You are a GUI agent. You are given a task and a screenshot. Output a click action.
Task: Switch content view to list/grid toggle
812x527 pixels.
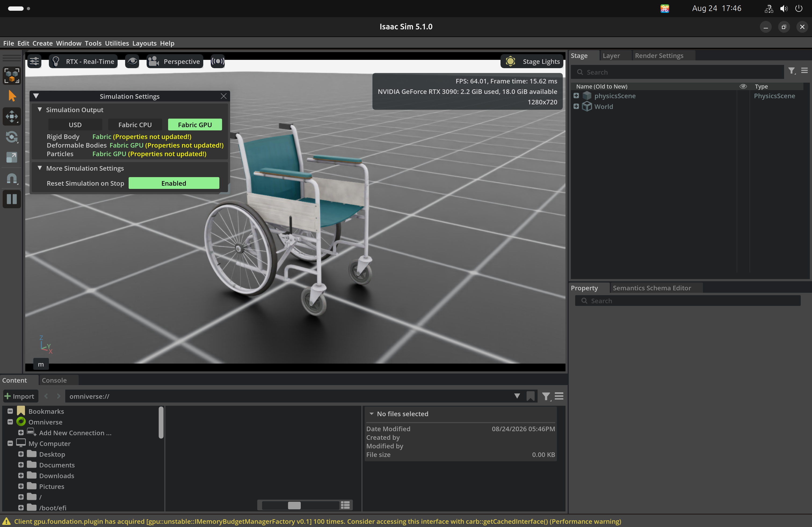[345, 505]
